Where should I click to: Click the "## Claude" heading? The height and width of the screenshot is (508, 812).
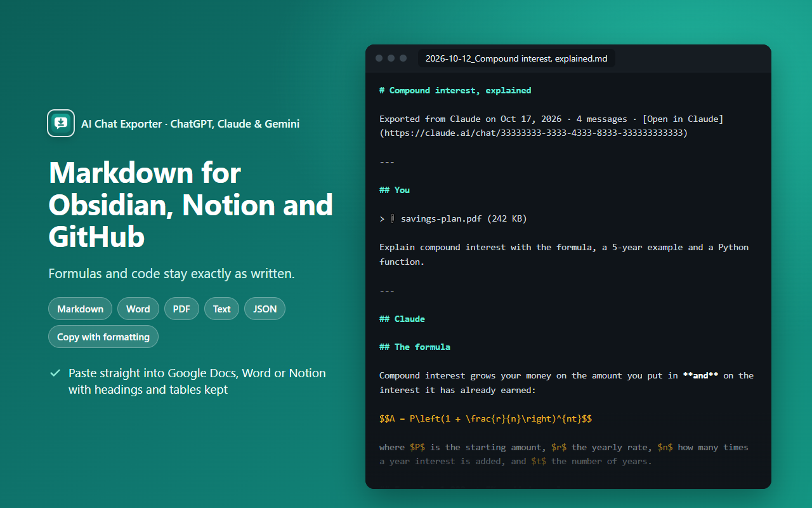coord(402,319)
